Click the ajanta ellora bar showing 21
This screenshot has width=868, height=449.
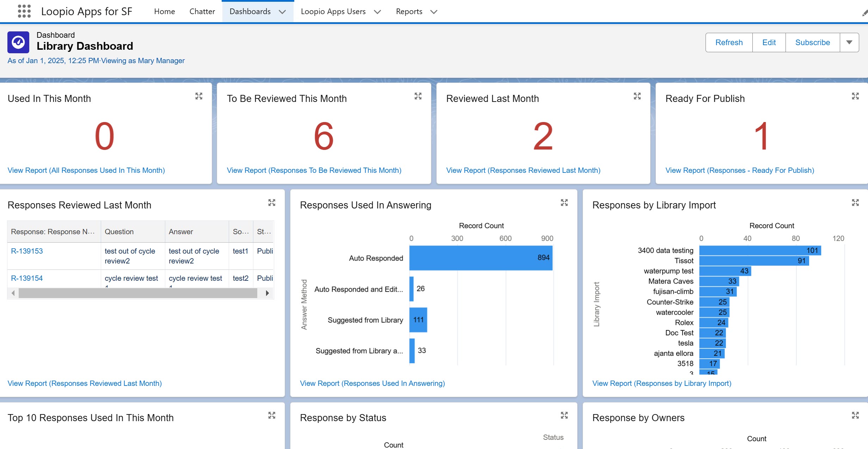click(x=712, y=353)
